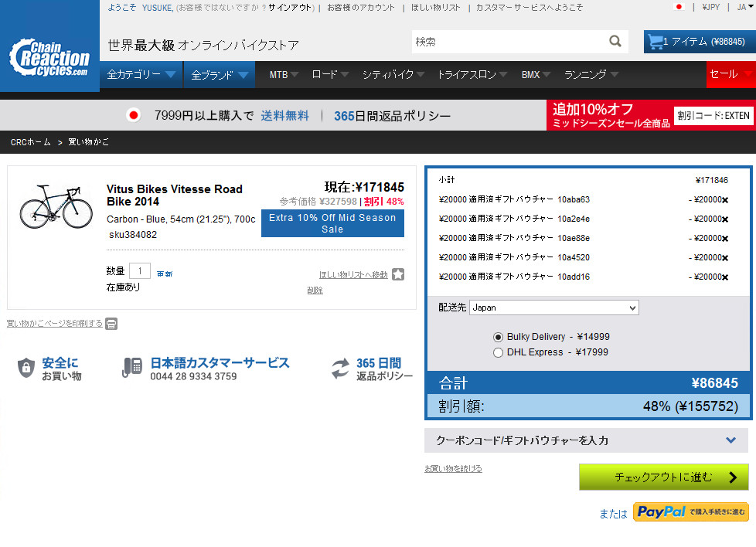Click the チェックアウトに進む button
The width and height of the screenshot is (756, 547).
coord(663,477)
